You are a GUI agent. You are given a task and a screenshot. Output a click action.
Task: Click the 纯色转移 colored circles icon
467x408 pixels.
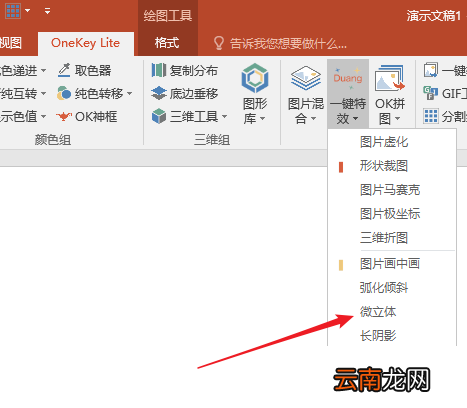(x=64, y=93)
